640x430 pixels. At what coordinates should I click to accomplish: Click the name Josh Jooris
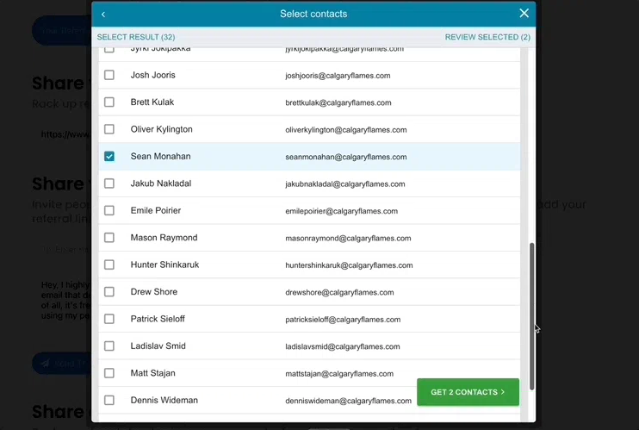pyautogui.click(x=153, y=75)
